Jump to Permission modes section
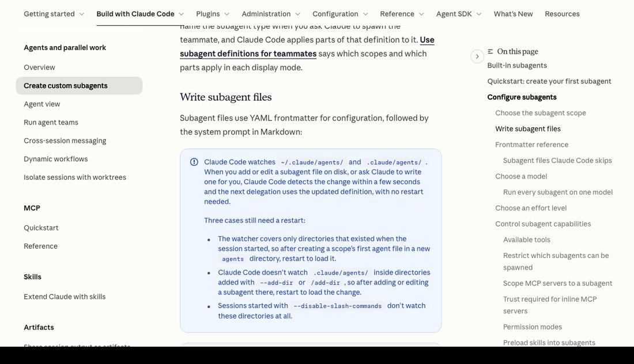Image resolution: width=634 pixels, height=364 pixels. [x=532, y=327]
